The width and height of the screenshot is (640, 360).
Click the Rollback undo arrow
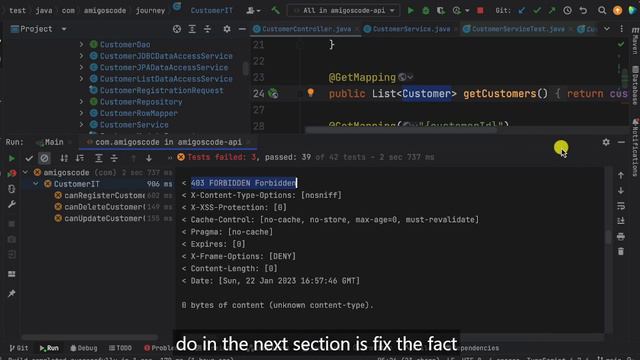point(583,11)
